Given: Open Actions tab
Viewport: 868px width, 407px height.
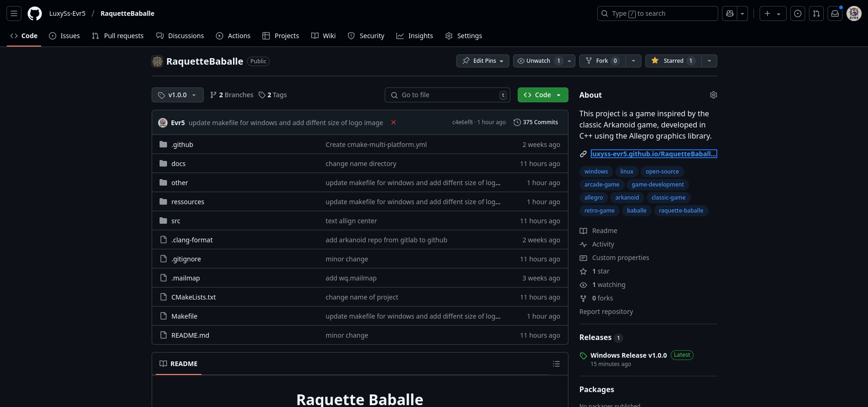Looking at the screenshot, I should click(233, 36).
